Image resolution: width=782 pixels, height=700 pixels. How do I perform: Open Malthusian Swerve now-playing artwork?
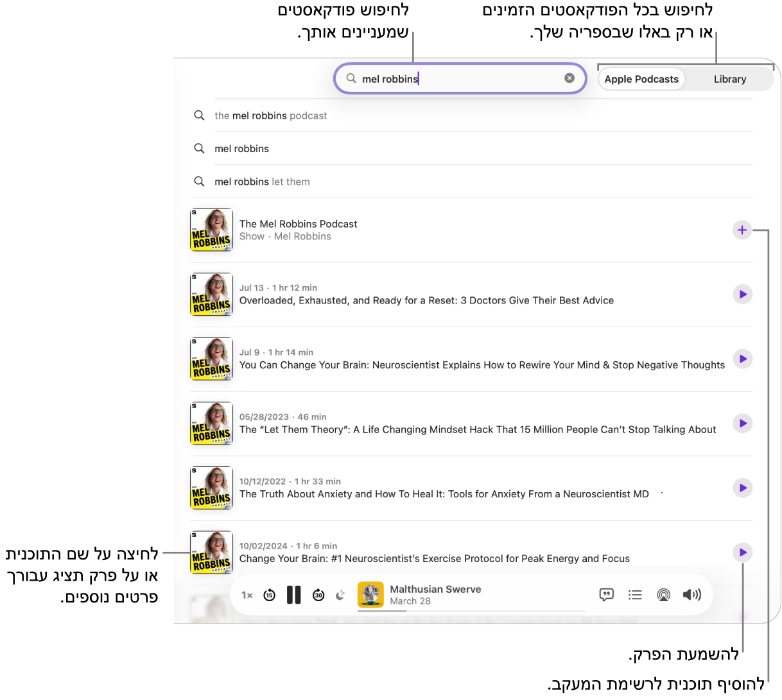pyautogui.click(x=370, y=594)
